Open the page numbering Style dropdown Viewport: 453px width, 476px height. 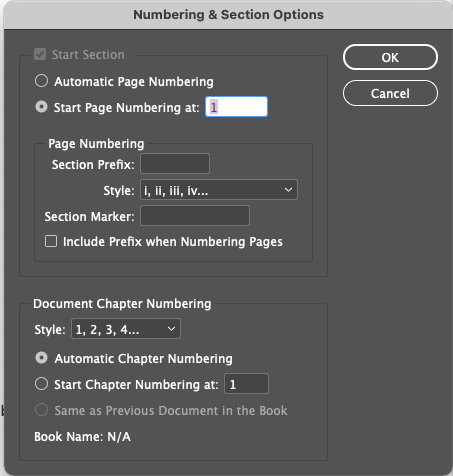pos(219,190)
